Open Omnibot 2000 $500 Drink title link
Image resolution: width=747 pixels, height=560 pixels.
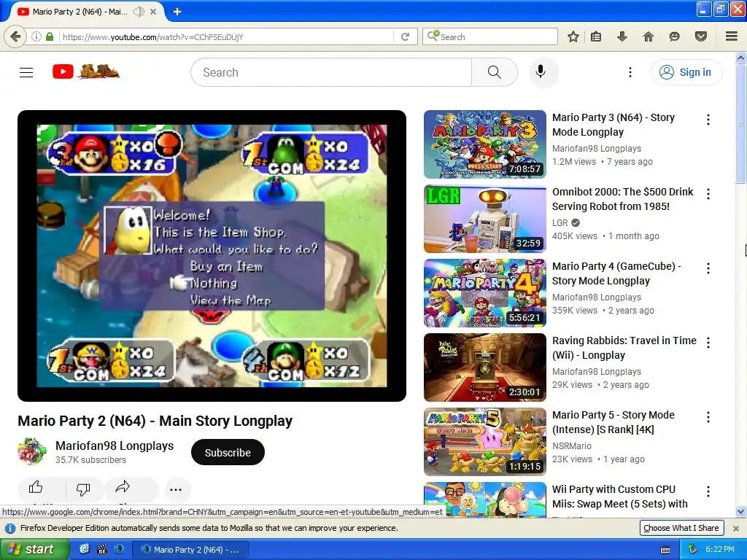pos(623,199)
